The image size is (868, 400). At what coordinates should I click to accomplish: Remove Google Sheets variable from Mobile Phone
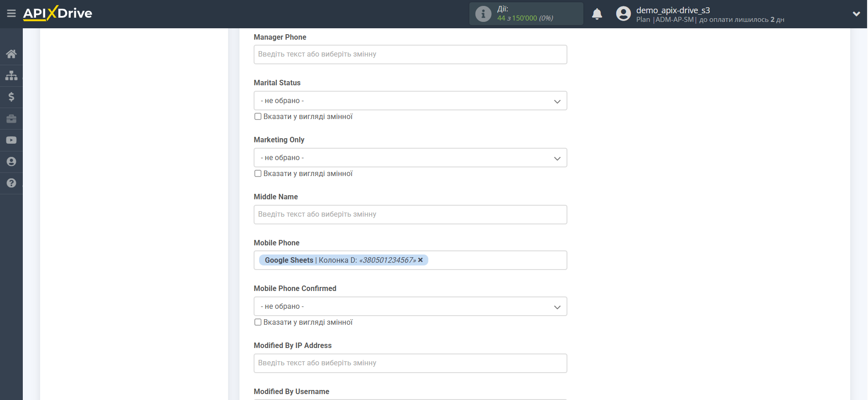pos(421,260)
